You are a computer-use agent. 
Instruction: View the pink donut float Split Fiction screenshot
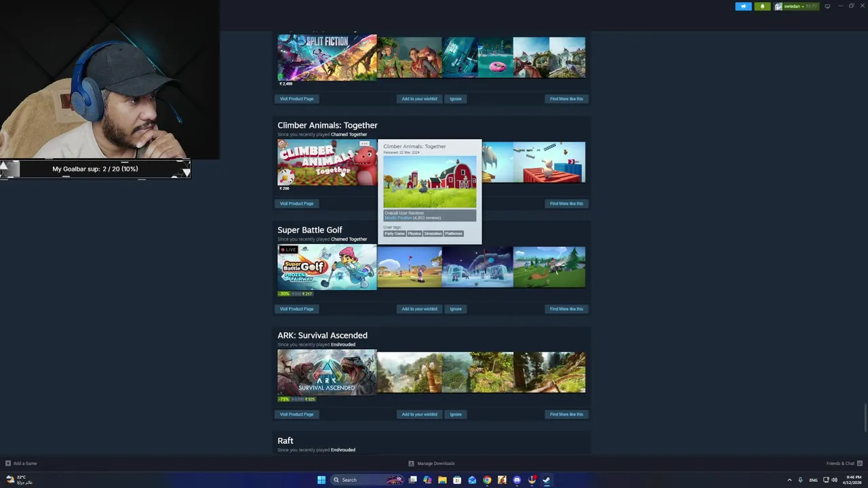pos(496,58)
